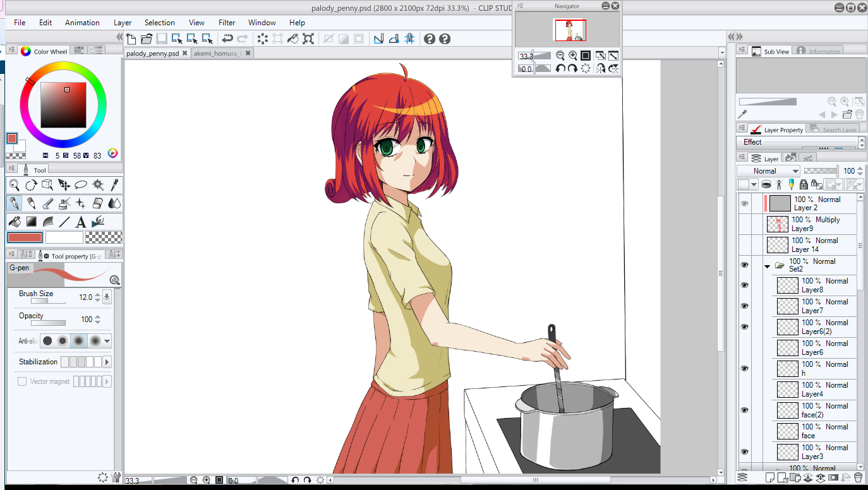Zoom in using the Navigator button
The image size is (868, 490).
point(573,56)
